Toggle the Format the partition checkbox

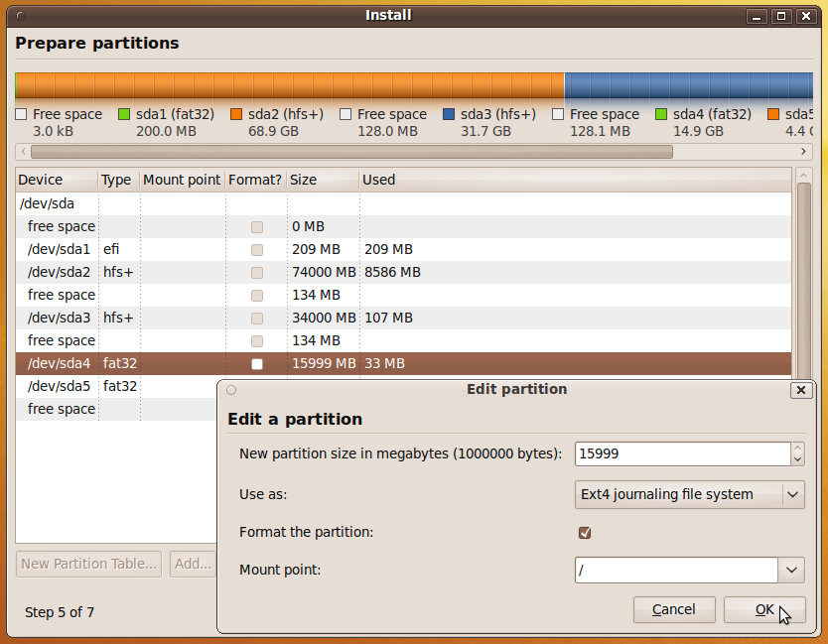585,533
